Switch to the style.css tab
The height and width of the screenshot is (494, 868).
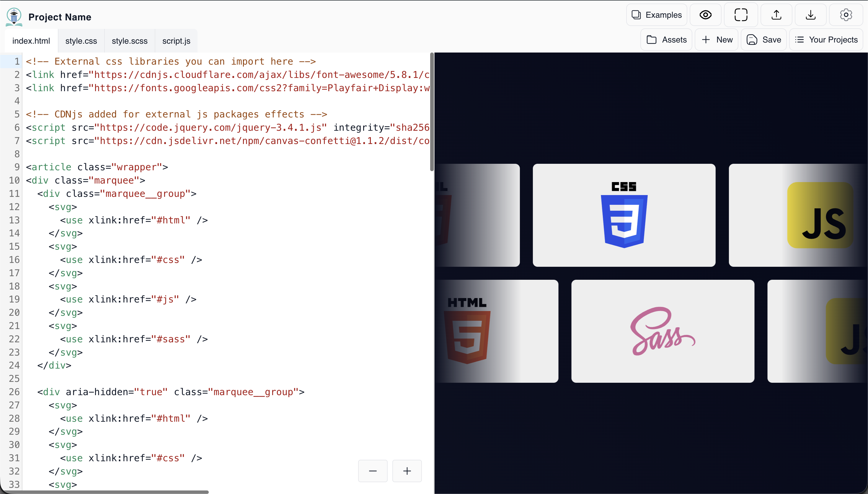pyautogui.click(x=81, y=41)
